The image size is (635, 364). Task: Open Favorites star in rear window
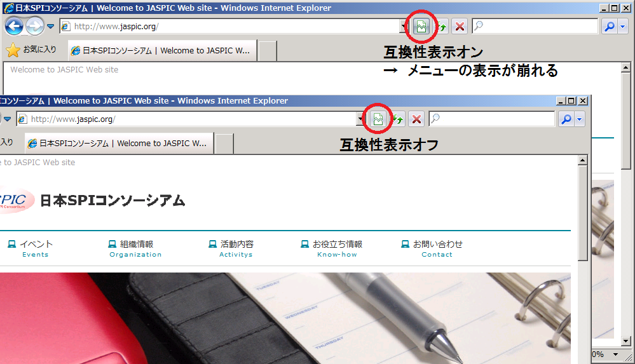point(13,50)
